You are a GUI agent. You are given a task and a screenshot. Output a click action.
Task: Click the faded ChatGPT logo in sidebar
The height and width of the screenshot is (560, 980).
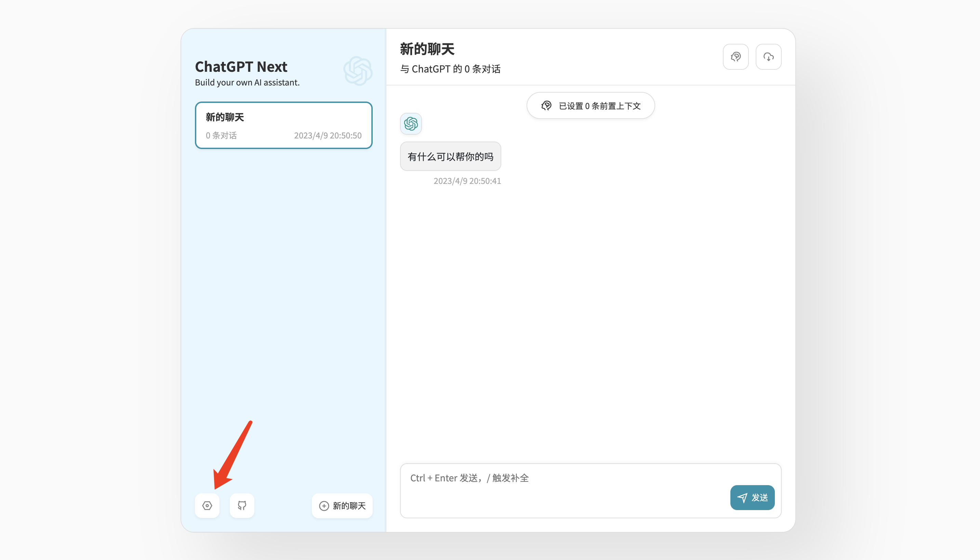tap(358, 71)
